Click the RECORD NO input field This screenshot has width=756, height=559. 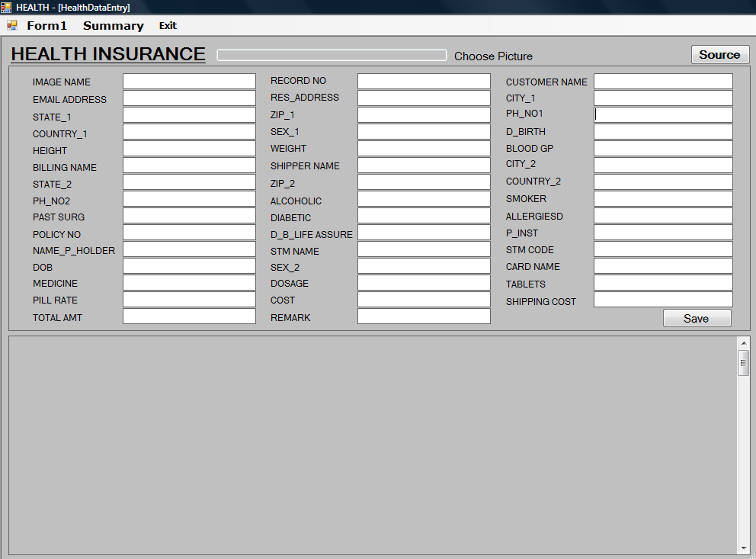coord(424,81)
